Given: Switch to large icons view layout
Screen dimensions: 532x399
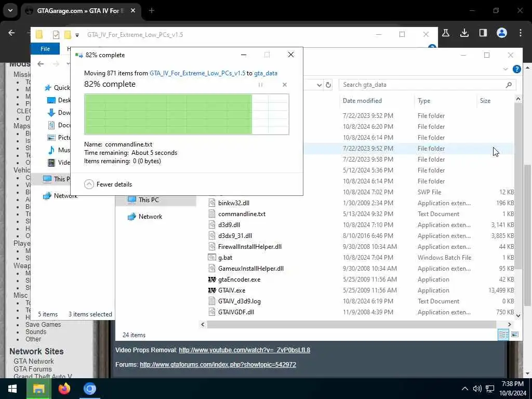Looking at the screenshot, I should tap(515, 335).
